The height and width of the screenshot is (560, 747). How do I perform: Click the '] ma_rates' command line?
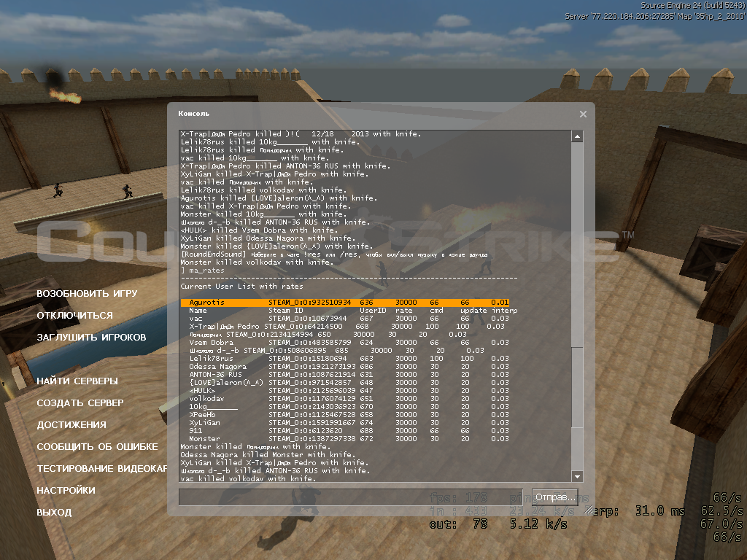[x=203, y=271]
